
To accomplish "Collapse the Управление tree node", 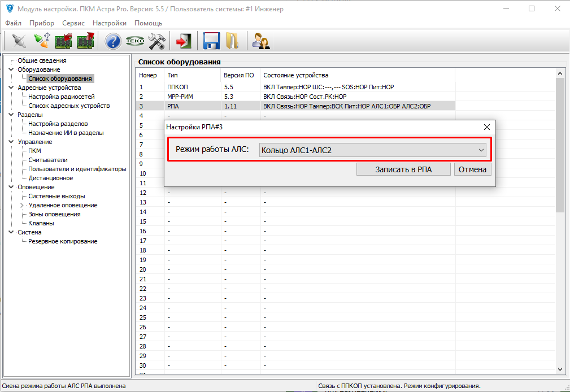I will tap(11, 142).
